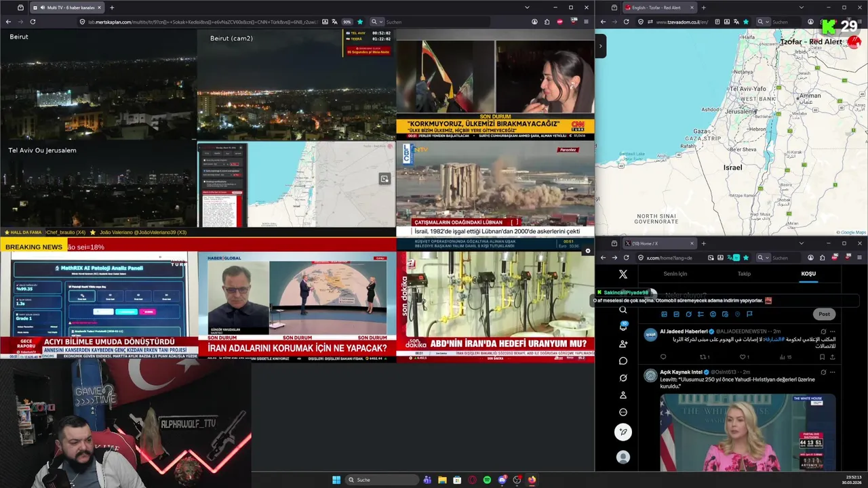Switch to Senin için tab on X
Screen dimensions: 868x488
coord(675,274)
